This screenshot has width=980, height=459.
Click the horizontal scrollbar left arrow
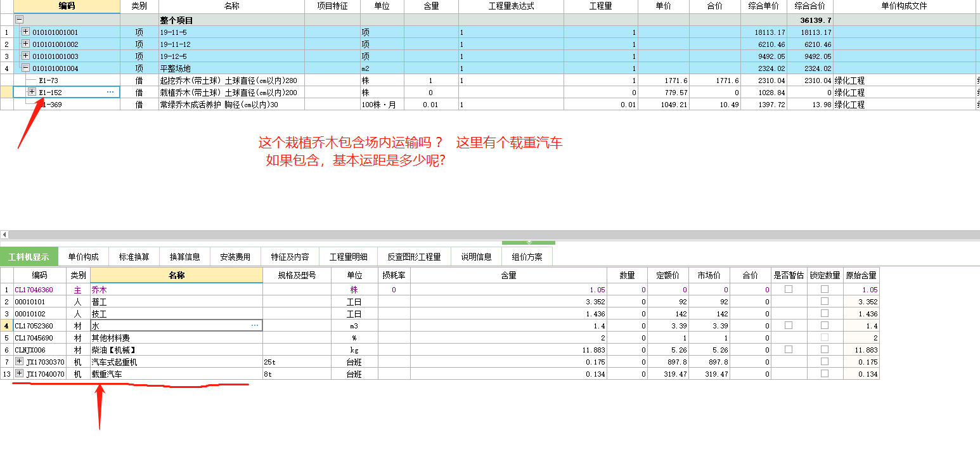(4, 235)
